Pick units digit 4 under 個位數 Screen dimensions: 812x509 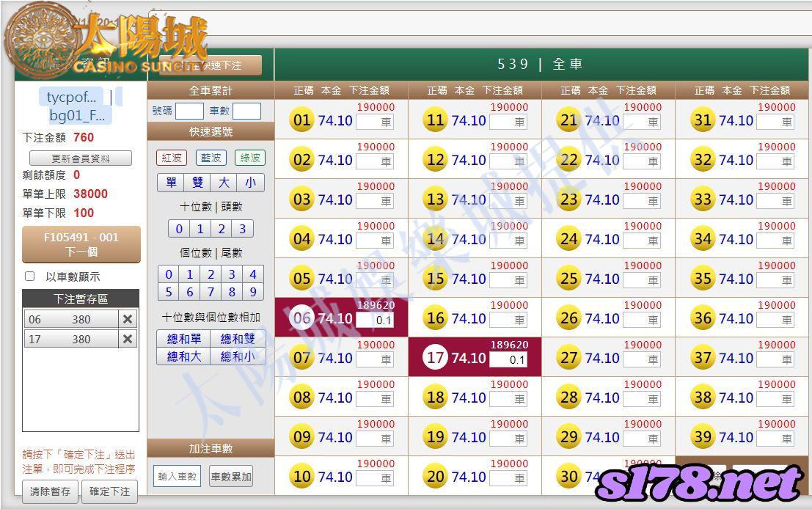[x=253, y=274]
